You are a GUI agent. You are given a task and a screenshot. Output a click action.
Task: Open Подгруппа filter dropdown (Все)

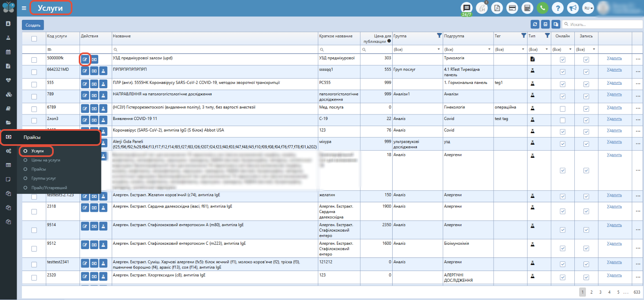click(x=468, y=49)
